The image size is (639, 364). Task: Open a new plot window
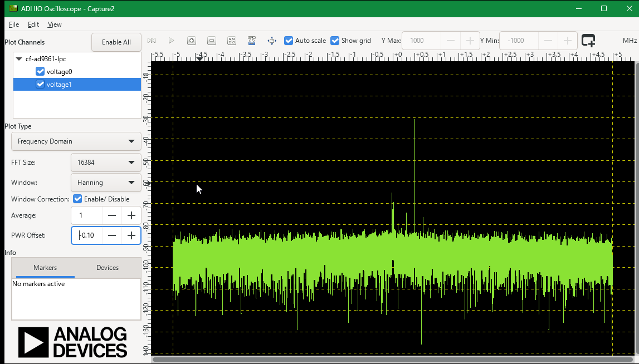coord(588,41)
